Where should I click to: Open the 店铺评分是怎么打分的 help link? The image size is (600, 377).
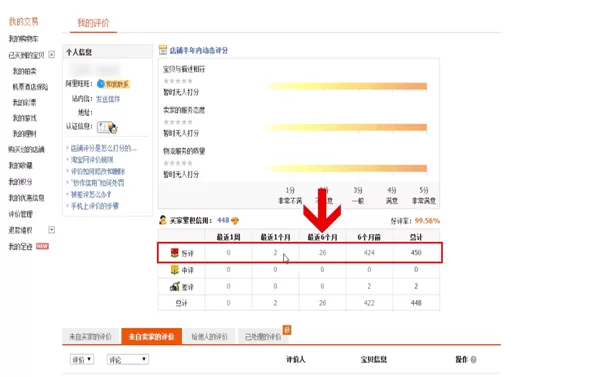pyautogui.click(x=104, y=148)
